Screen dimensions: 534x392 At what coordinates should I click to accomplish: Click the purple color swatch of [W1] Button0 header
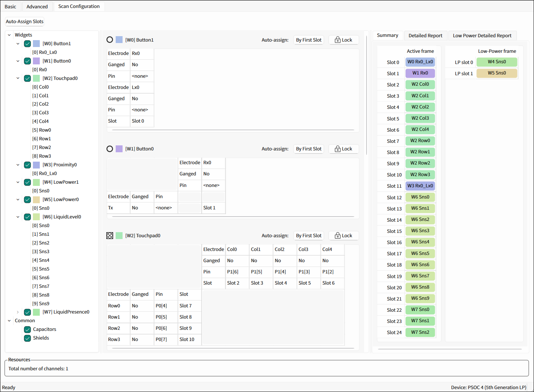click(119, 149)
